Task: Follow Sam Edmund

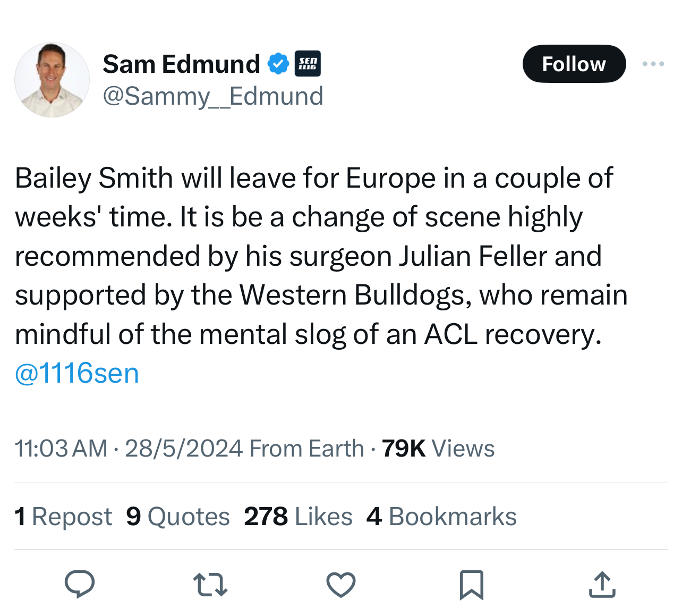Action: (574, 64)
